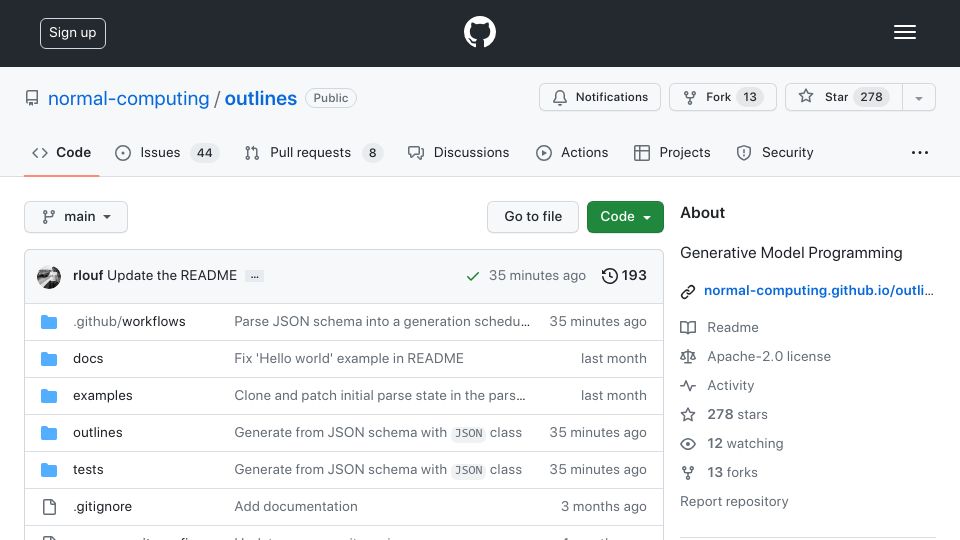Click the folder icon for outlines directory
This screenshot has width=960, height=540.
coord(49,433)
